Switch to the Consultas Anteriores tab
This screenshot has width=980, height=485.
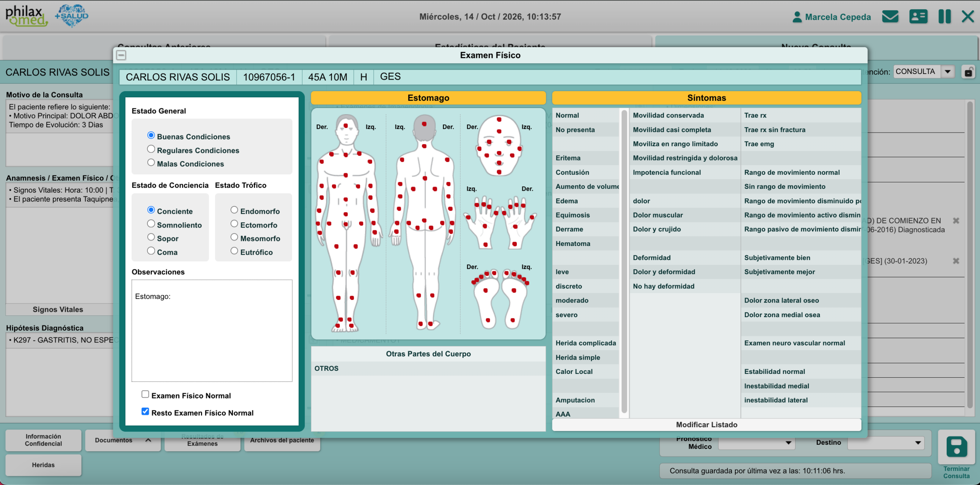click(x=164, y=47)
